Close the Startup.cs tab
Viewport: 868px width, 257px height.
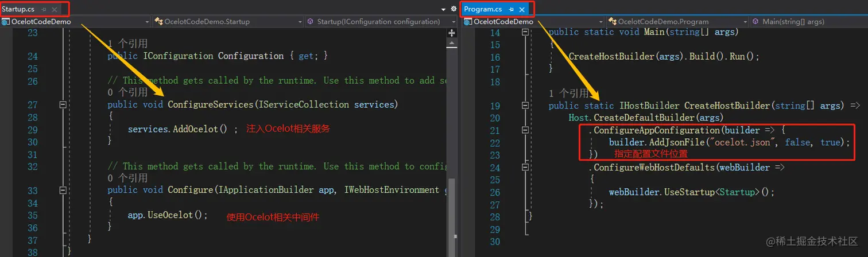(x=55, y=10)
